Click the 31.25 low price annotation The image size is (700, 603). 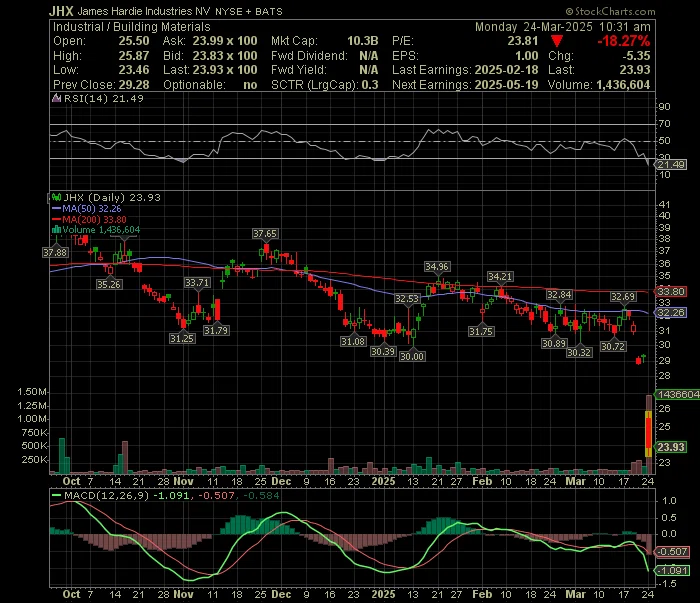(182, 338)
